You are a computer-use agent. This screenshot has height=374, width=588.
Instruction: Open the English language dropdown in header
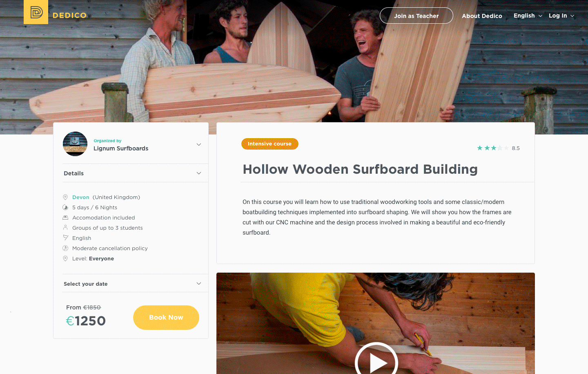pos(528,16)
